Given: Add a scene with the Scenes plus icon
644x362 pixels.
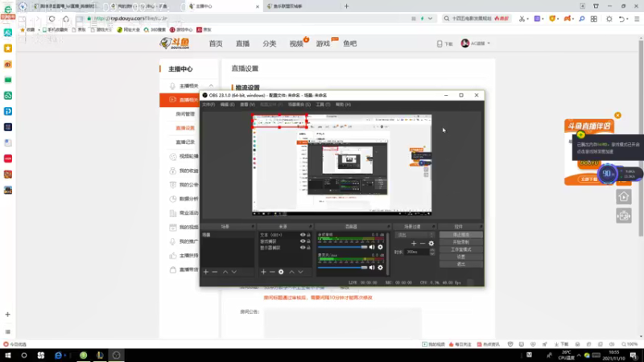Looking at the screenshot, I should (206, 272).
